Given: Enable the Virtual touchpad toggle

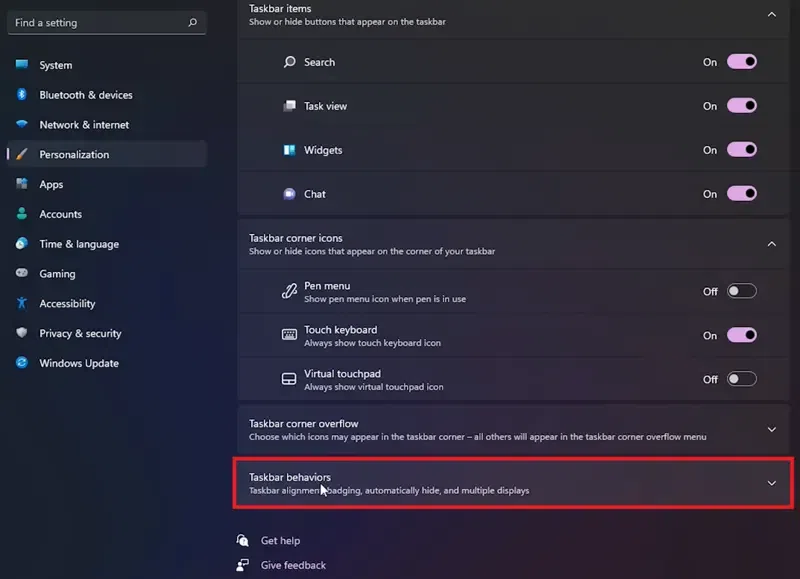Looking at the screenshot, I should pos(742,379).
